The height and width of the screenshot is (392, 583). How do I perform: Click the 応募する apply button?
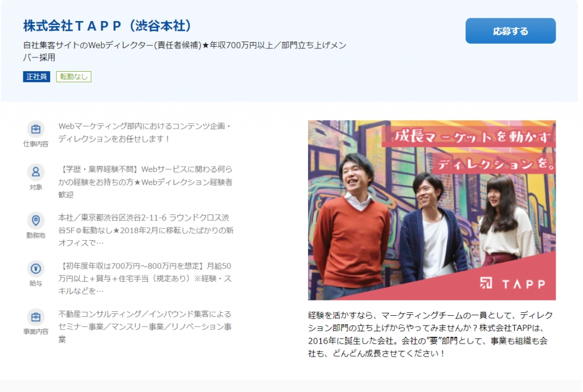tap(510, 31)
